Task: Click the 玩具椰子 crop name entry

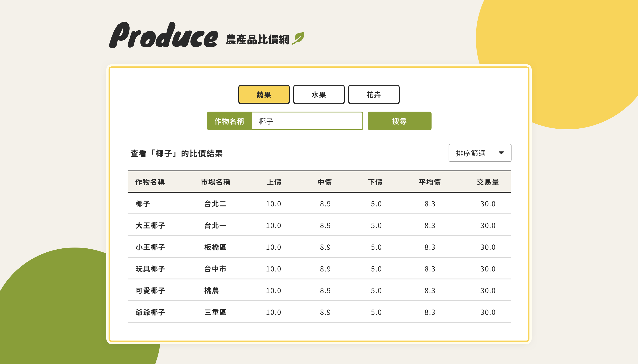Action: (x=151, y=269)
